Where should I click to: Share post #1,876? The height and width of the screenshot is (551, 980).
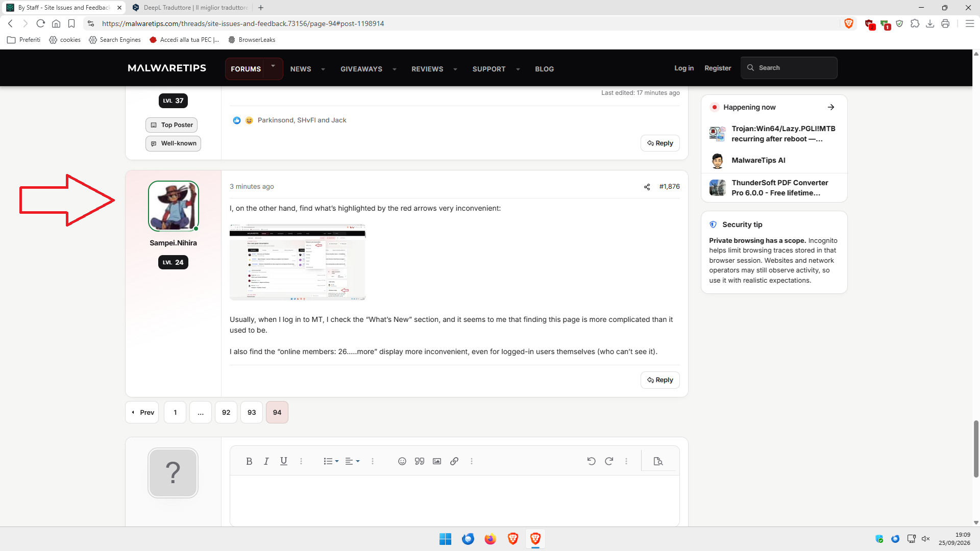pyautogui.click(x=647, y=187)
